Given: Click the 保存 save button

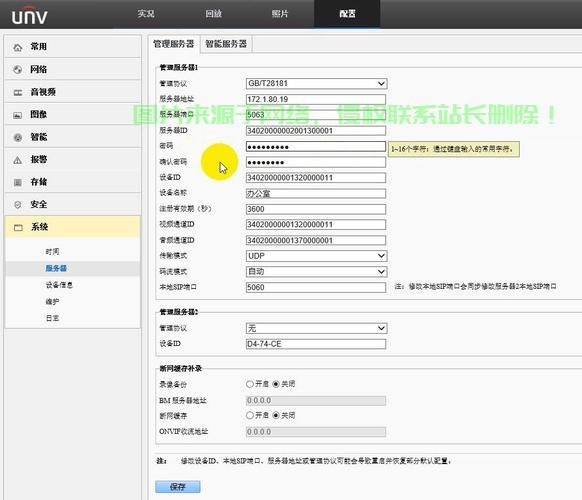Looking at the screenshot, I should pyautogui.click(x=178, y=487).
